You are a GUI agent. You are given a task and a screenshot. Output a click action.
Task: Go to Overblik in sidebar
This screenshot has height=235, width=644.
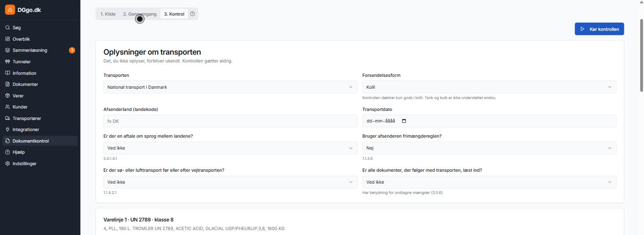coord(40,39)
